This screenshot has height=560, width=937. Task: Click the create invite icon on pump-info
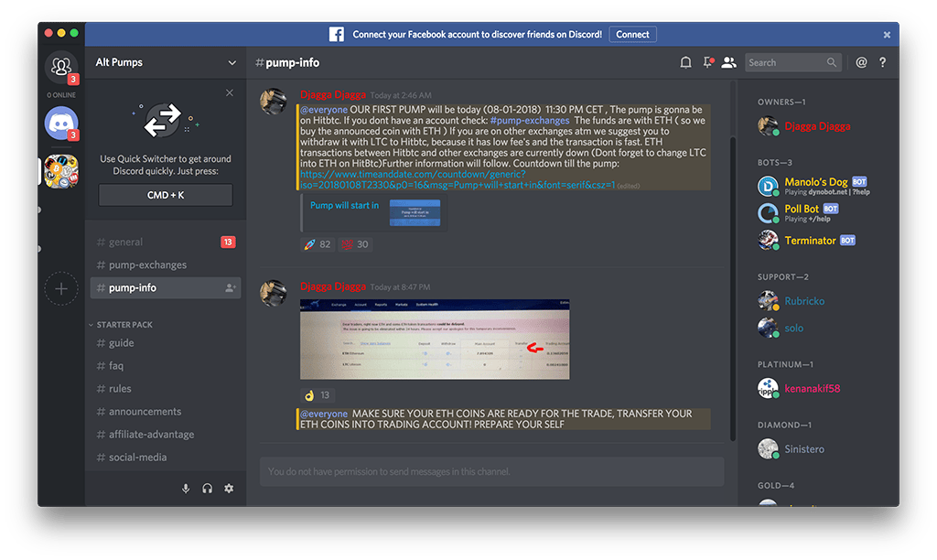[x=230, y=287]
